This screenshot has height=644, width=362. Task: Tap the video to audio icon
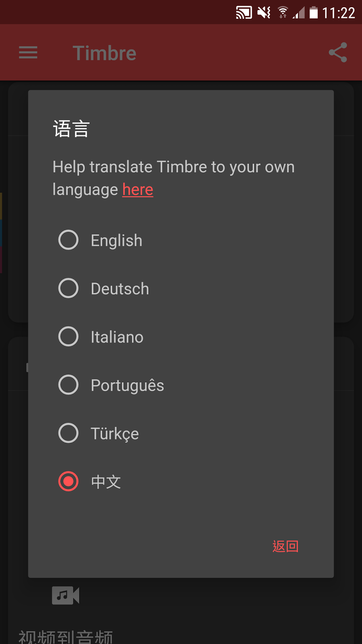(66, 595)
